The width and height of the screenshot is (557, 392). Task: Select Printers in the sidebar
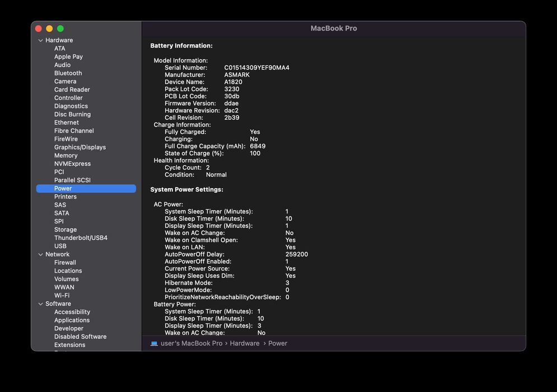(x=65, y=197)
